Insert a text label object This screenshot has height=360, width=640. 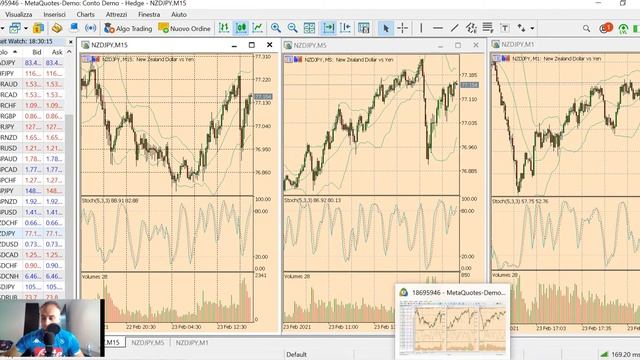(x=505, y=28)
